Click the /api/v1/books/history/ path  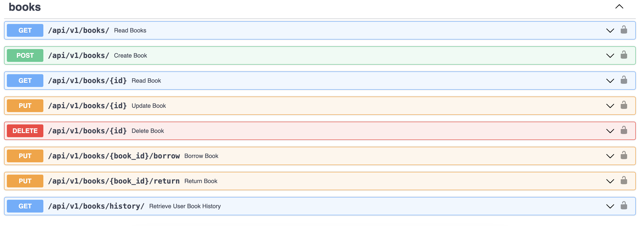[x=96, y=206]
